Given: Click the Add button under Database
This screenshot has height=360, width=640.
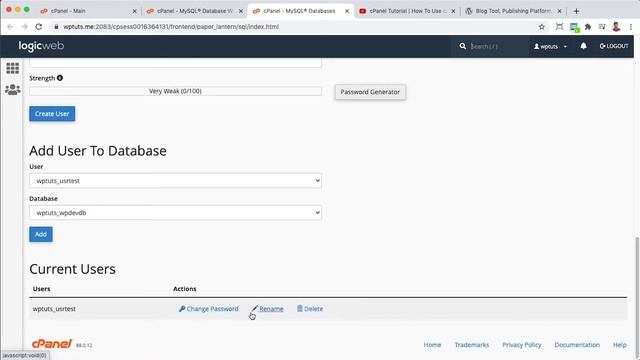Looking at the screenshot, I should pos(40,234).
